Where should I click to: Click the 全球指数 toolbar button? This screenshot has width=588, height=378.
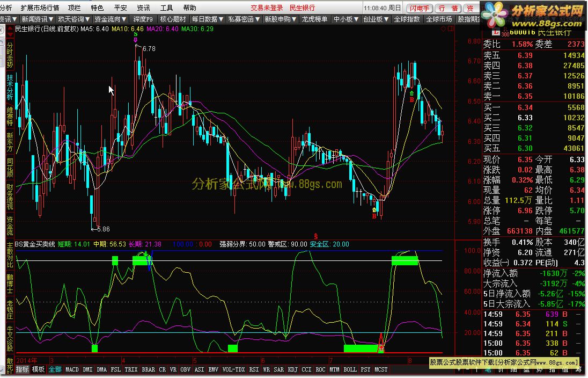pos(407,19)
